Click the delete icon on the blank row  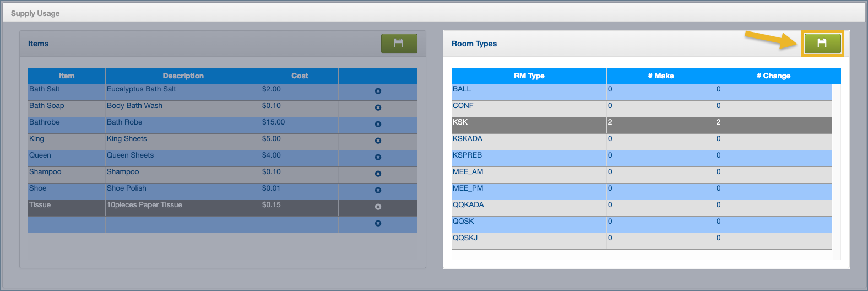378,224
